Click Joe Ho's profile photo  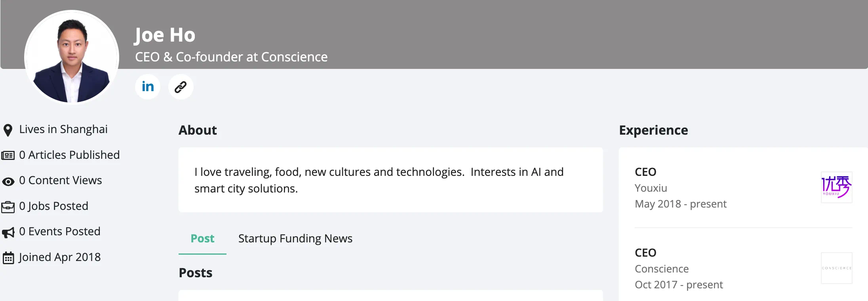72,57
